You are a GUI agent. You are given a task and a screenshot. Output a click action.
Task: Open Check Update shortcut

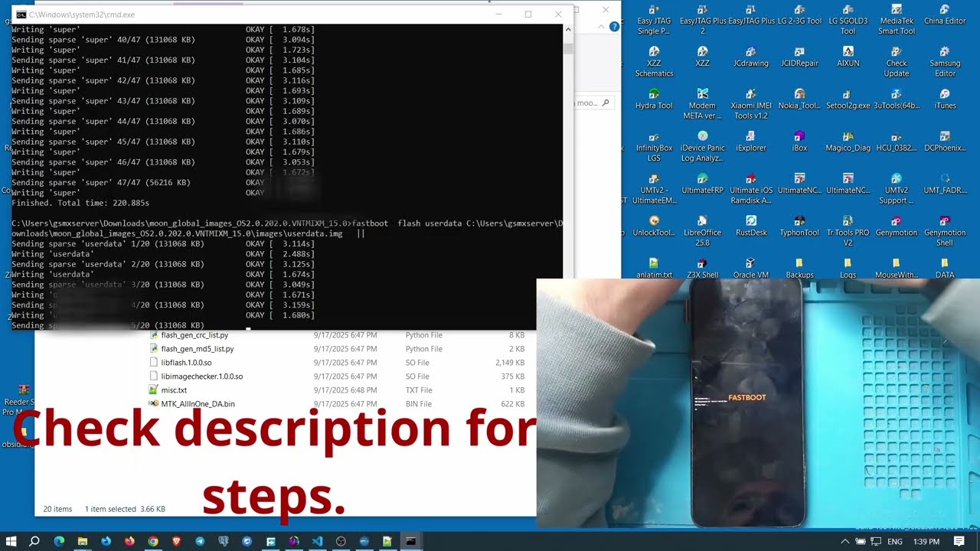coord(897,62)
